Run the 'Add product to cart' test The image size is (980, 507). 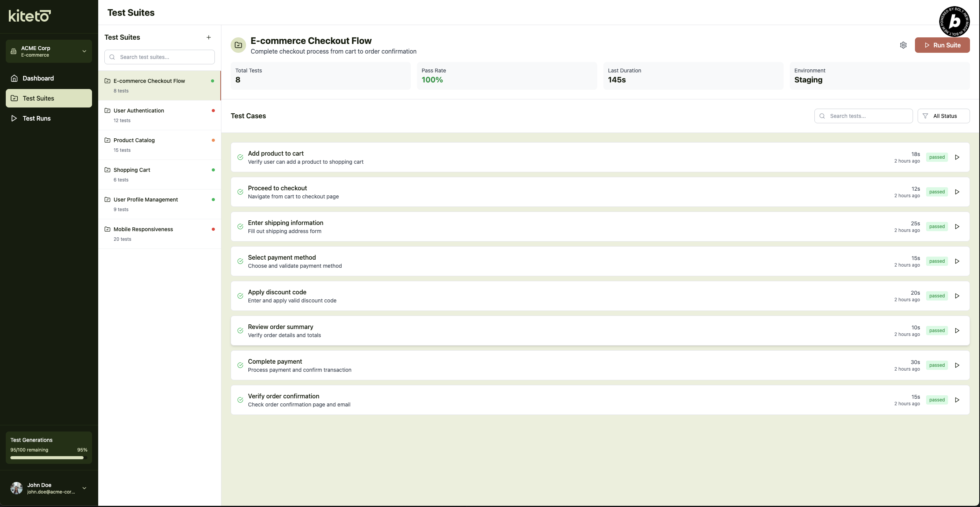tap(957, 157)
